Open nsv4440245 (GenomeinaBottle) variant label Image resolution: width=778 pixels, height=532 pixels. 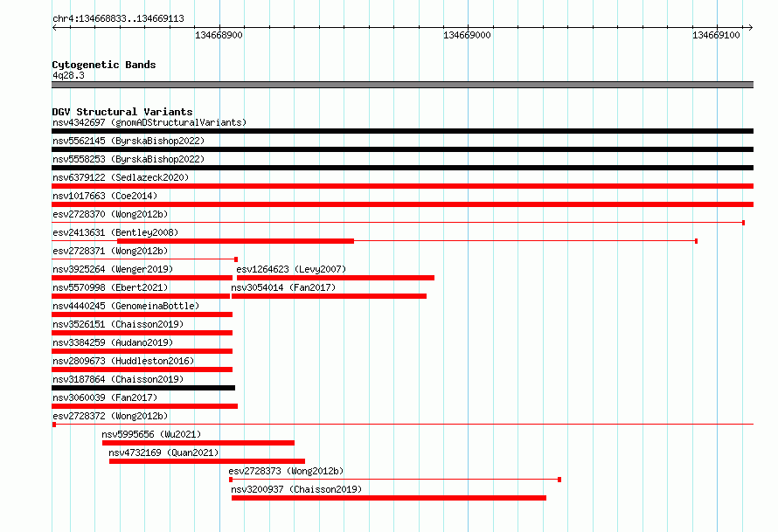126,306
